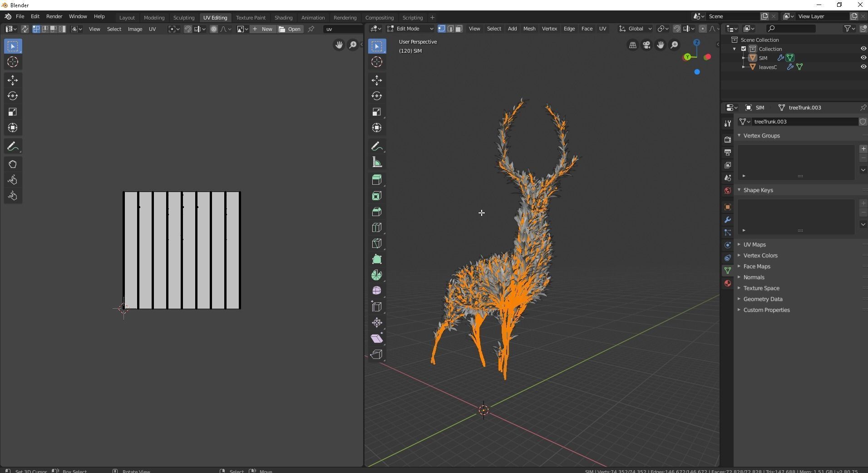
Task: Open the Image menu in UV editor
Action: tap(135, 29)
